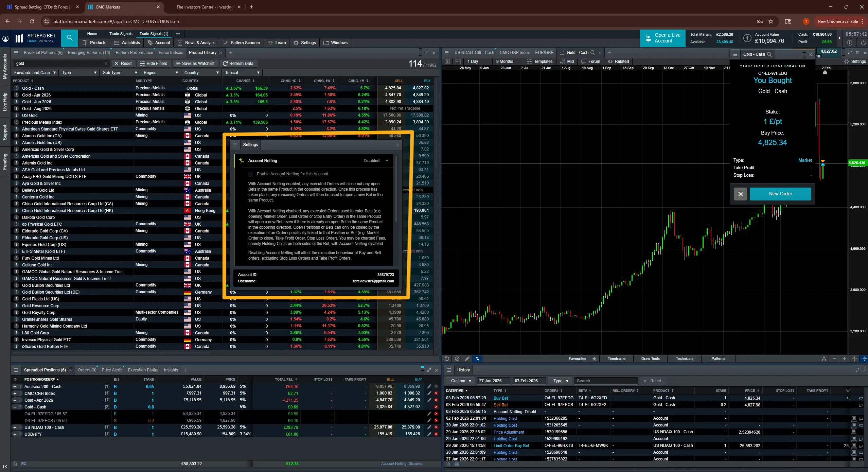The image size is (868, 472).
Task: Toggle Hide Filters in the Product Library
Action: pos(154,63)
